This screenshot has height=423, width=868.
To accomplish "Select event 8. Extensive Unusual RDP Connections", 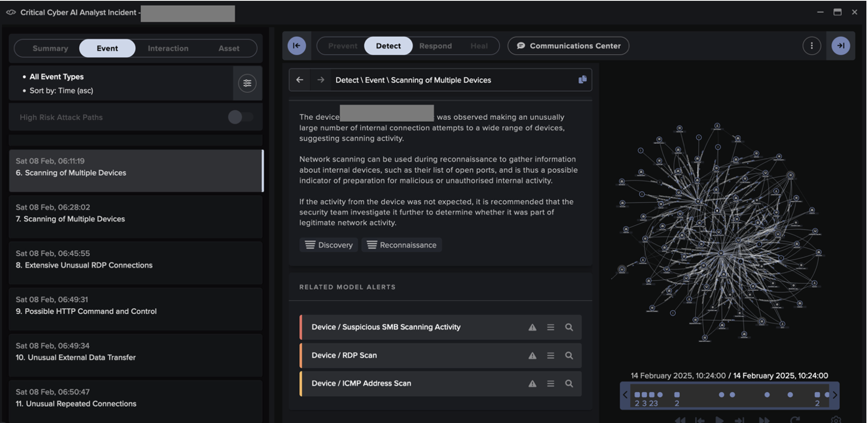I will tap(136, 263).
